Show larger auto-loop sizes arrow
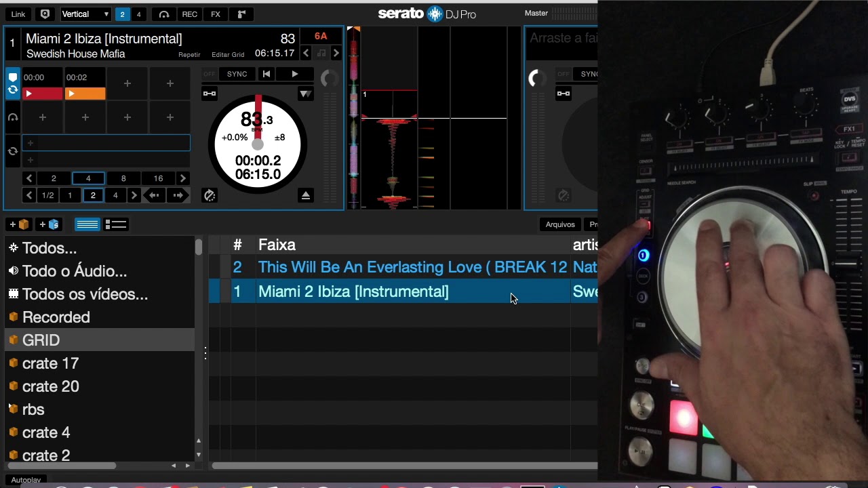Screen dimensions: 868x488 pos(182,178)
